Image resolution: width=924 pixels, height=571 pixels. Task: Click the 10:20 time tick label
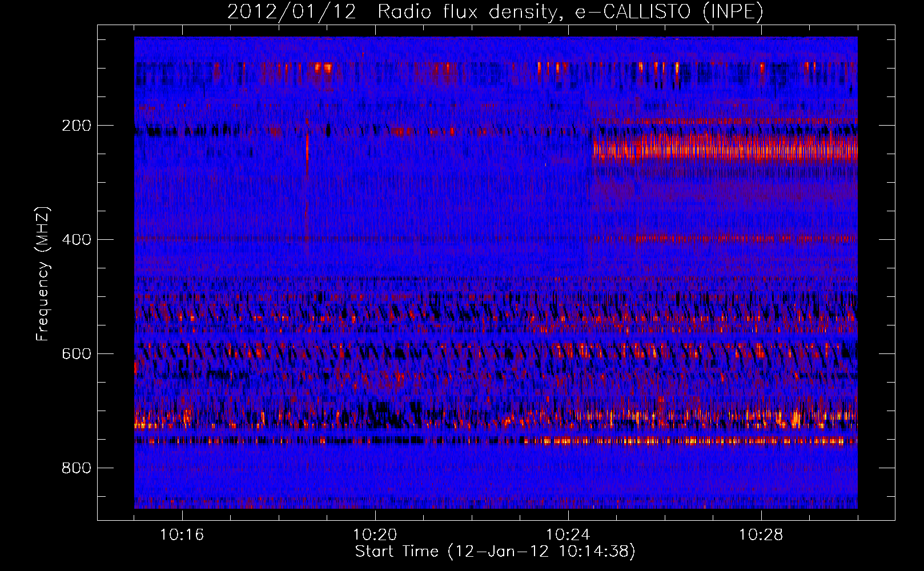[x=375, y=535]
